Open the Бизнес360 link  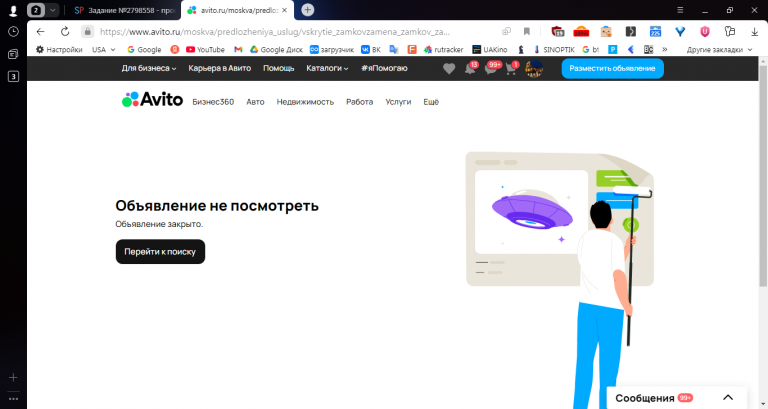213,102
